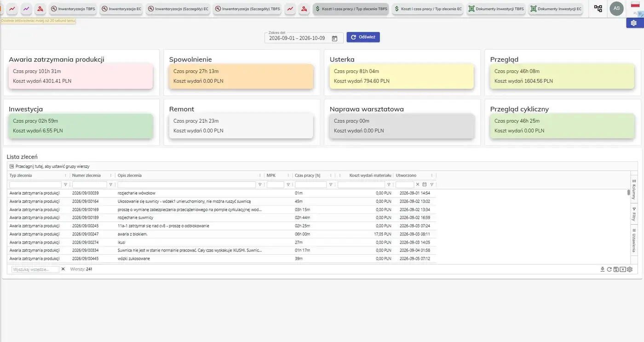Expand the Filtry side panel
The image size is (644, 342).
[634, 214]
